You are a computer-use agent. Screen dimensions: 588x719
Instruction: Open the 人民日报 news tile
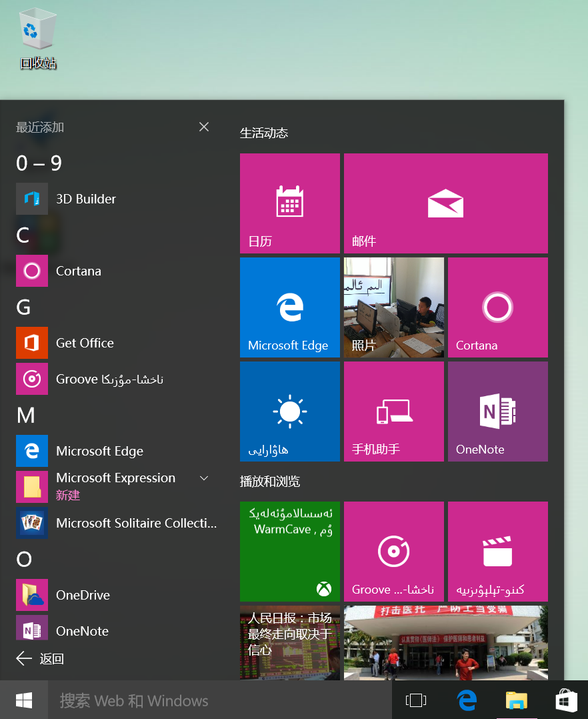point(289,642)
